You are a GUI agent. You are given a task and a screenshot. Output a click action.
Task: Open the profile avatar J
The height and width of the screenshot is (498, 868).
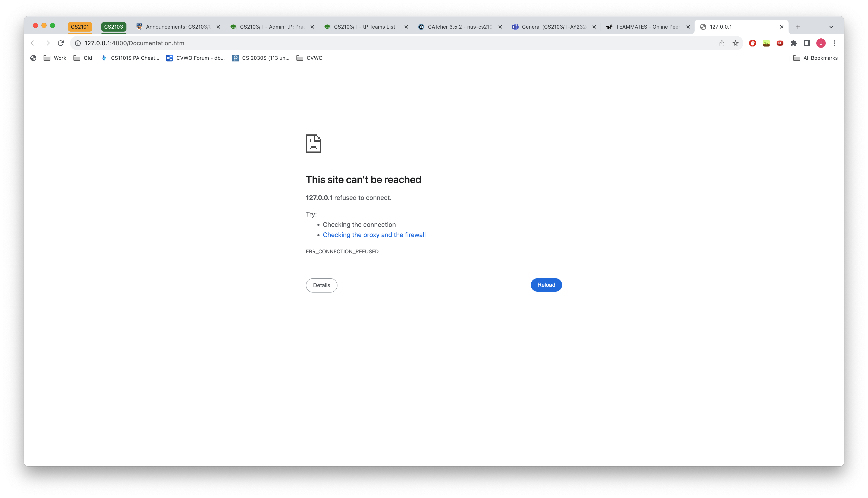pyautogui.click(x=821, y=43)
